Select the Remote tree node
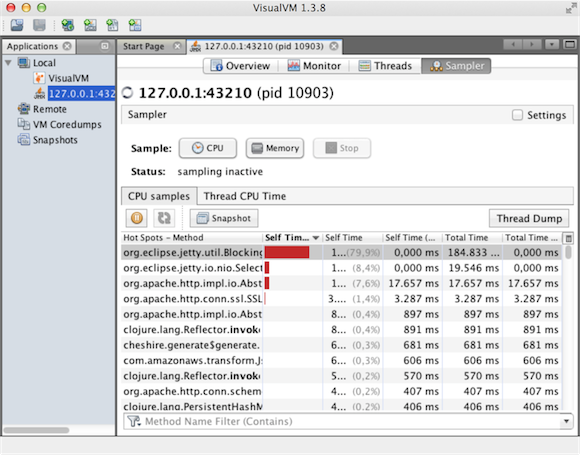 pyautogui.click(x=42, y=109)
